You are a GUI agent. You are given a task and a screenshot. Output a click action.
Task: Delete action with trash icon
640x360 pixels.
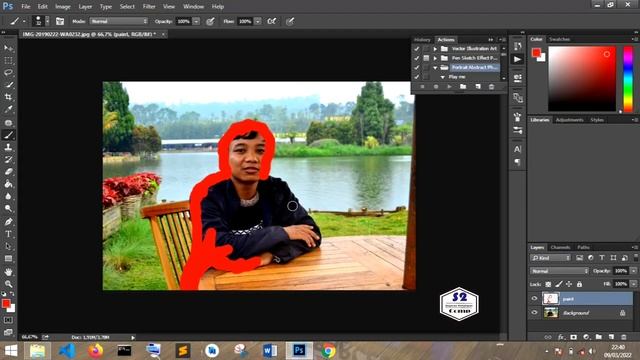click(491, 87)
